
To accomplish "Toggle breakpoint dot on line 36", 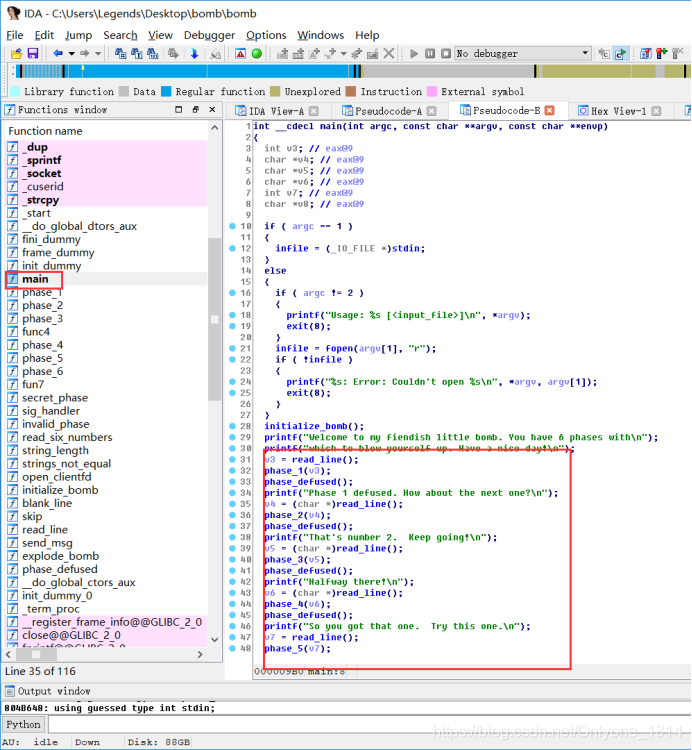I will [x=232, y=515].
